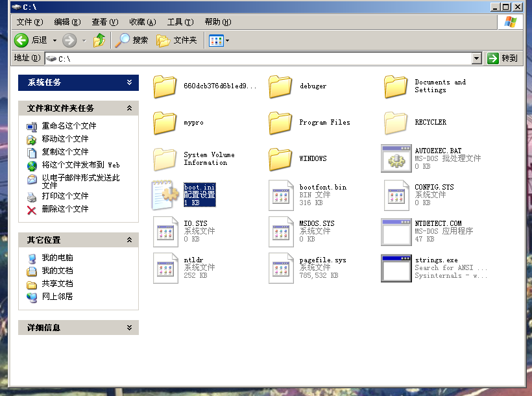Open the 编辑(E) menu
Image resolution: width=532 pixels, height=396 pixels.
pos(67,22)
